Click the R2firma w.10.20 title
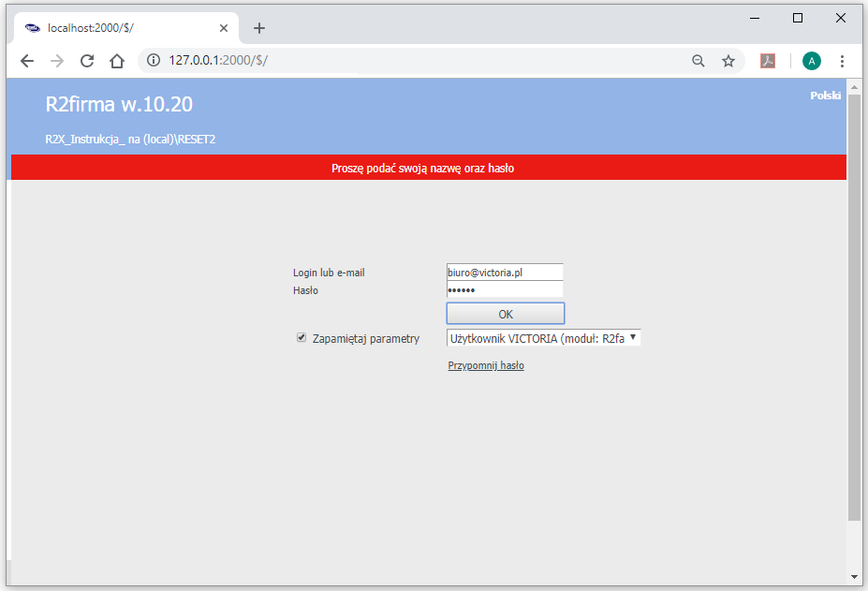 pyautogui.click(x=119, y=104)
